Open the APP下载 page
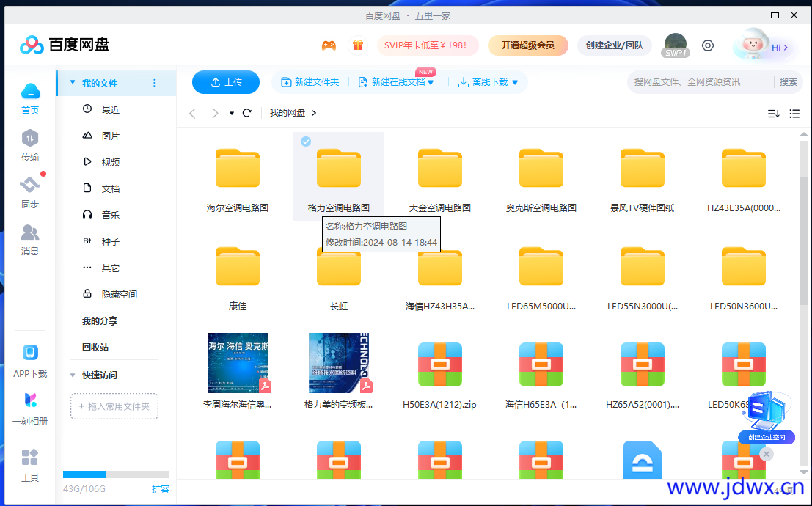 30,361
